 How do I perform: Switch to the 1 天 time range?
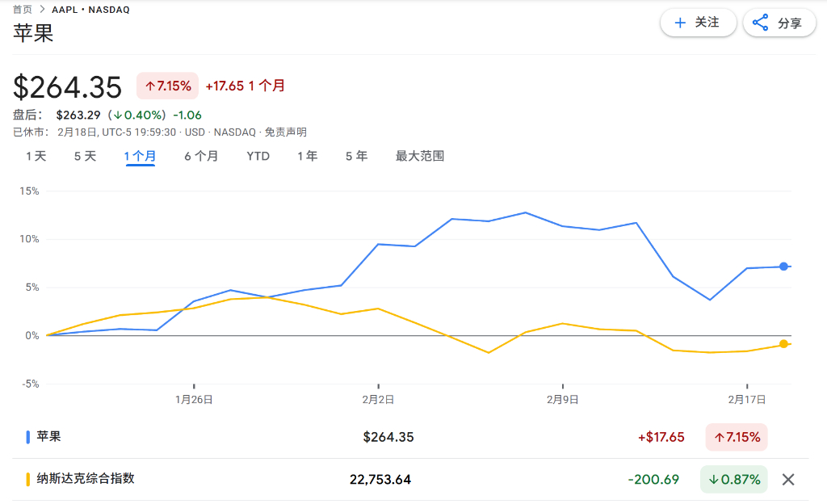[x=36, y=156]
